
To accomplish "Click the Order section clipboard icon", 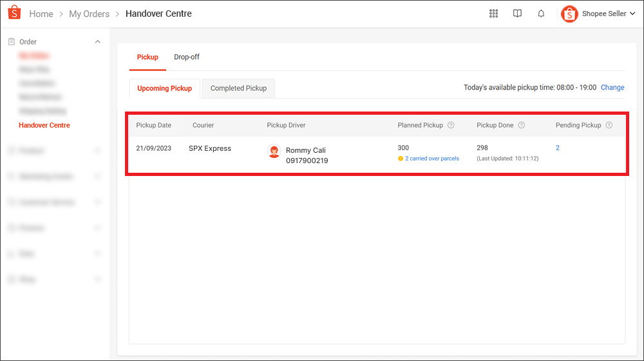I will click(12, 41).
